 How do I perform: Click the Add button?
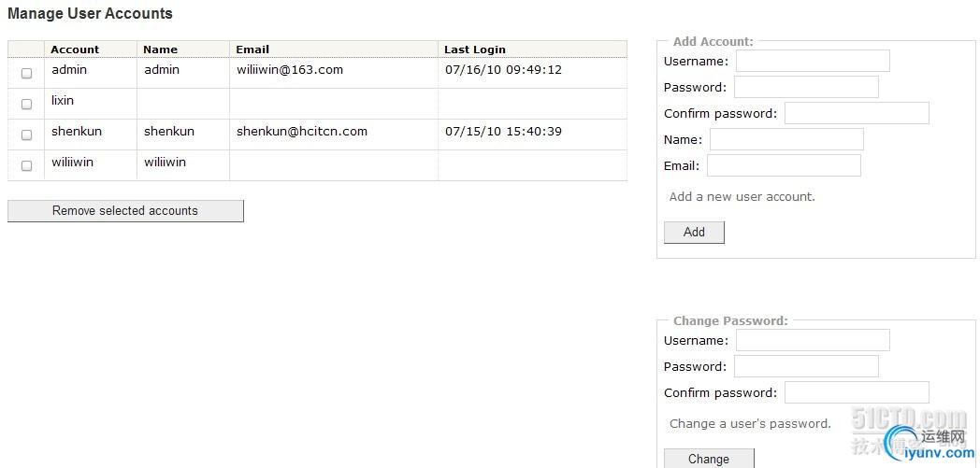(694, 232)
